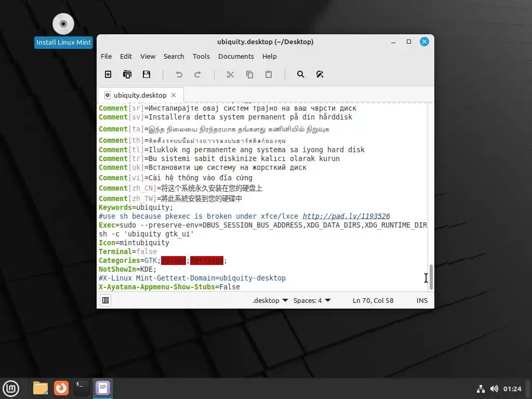Click the highlighted Settings category word
This screenshot has height=399, width=532.
[207, 260]
